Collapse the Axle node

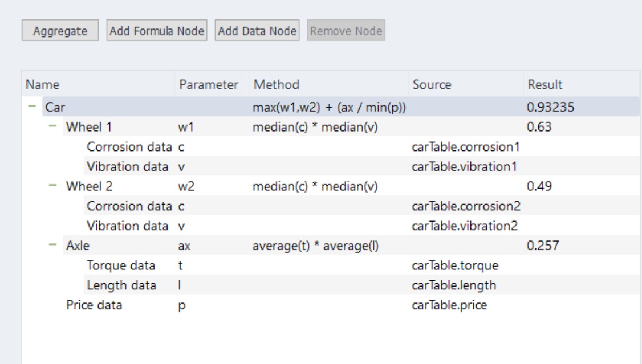point(53,246)
